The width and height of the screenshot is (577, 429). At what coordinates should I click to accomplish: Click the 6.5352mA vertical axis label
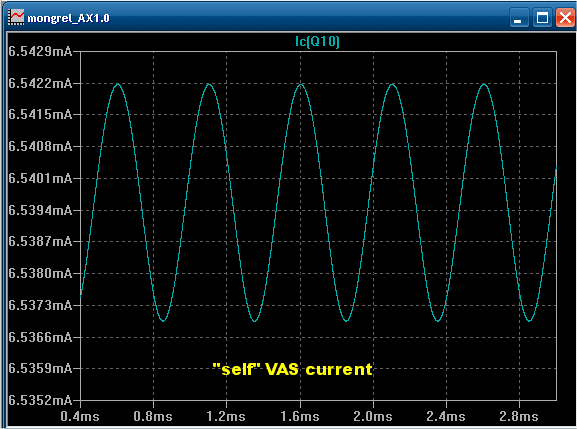[40, 400]
